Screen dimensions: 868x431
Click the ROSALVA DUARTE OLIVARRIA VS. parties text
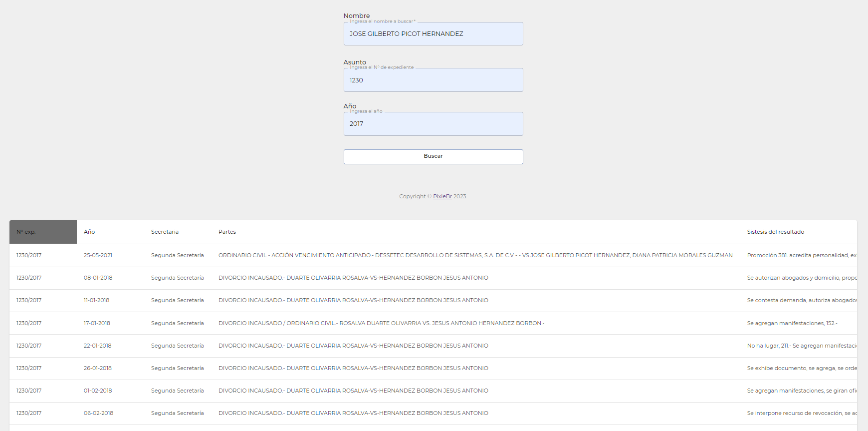pyautogui.click(x=381, y=323)
